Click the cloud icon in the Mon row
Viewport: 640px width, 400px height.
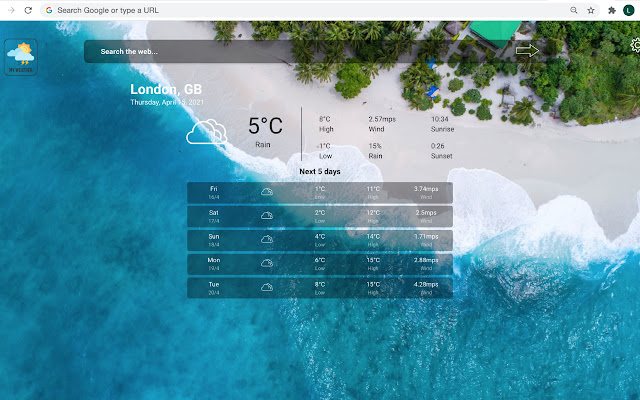[x=267, y=263]
